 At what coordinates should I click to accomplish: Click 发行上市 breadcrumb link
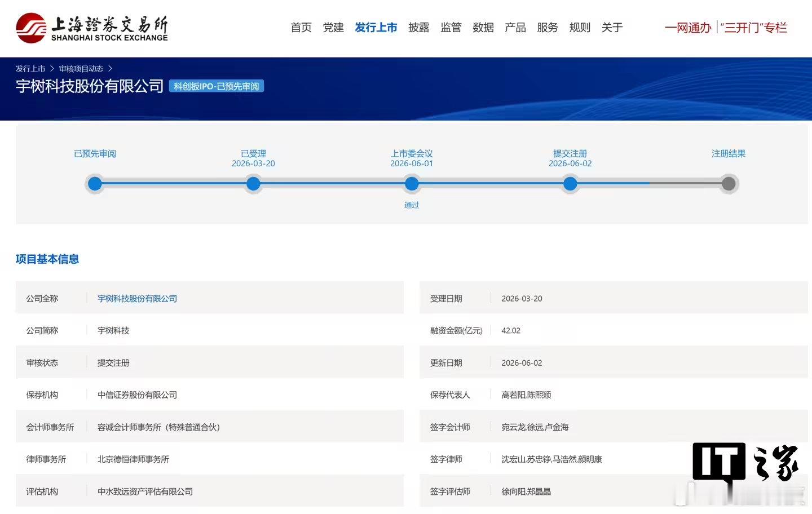tap(30, 69)
